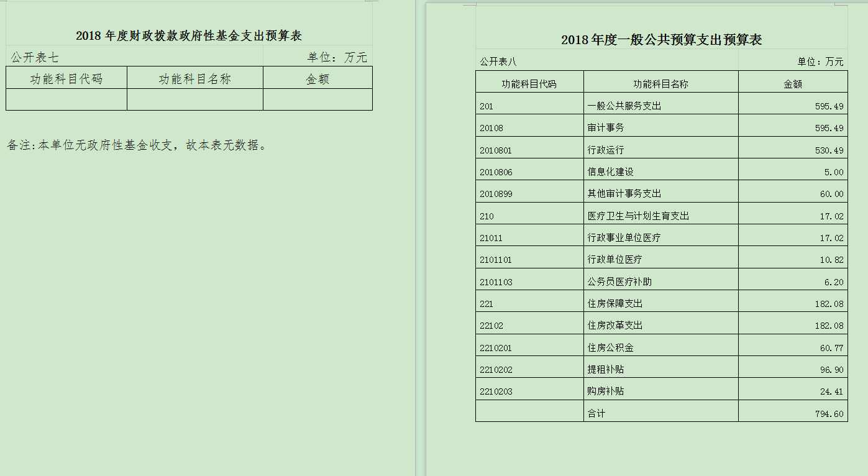Select the amount 530.49
The height and width of the screenshot is (476, 868).
(x=829, y=150)
